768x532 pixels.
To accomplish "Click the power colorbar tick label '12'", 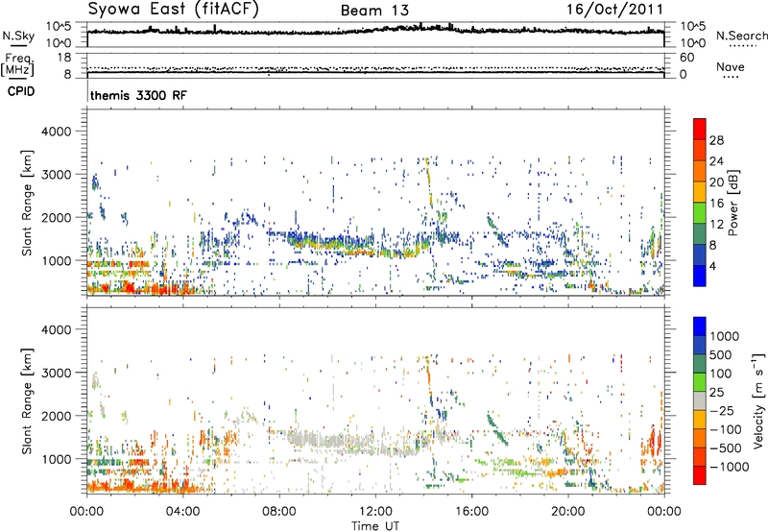I will pyautogui.click(x=716, y=225).
